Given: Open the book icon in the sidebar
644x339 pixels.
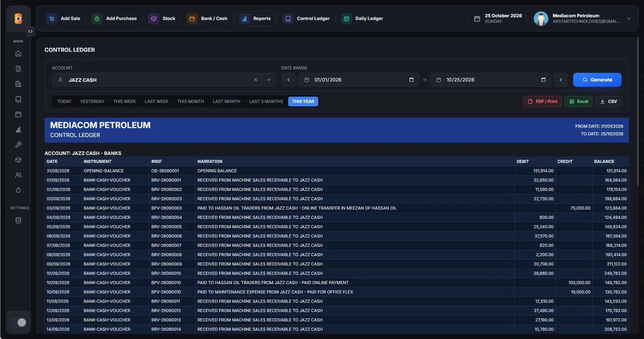Looking at the screenshot, I should click(x=18, y=99).
